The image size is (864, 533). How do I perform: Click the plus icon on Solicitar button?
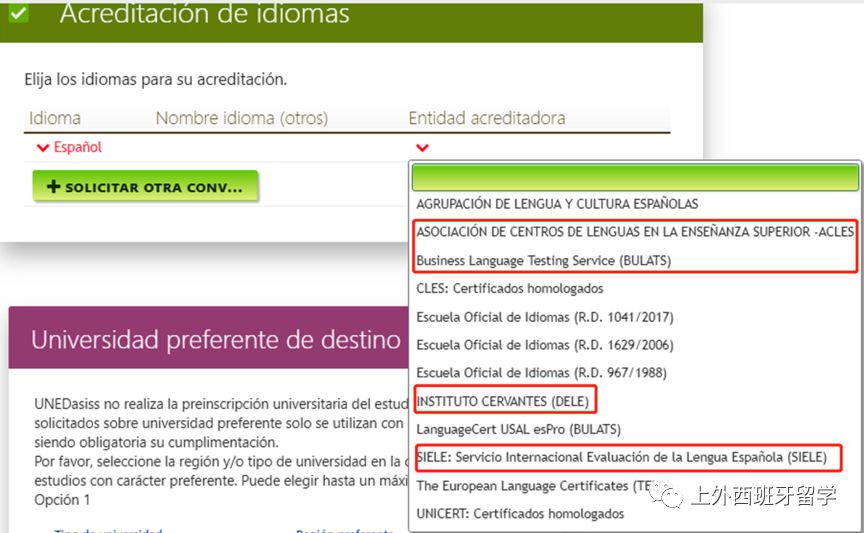tap(53, 186)
